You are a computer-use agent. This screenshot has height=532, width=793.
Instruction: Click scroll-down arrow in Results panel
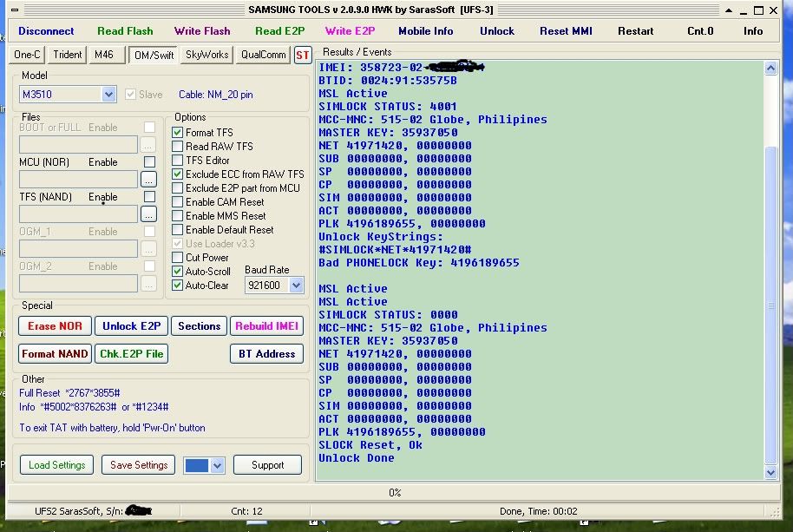point(770,473)
